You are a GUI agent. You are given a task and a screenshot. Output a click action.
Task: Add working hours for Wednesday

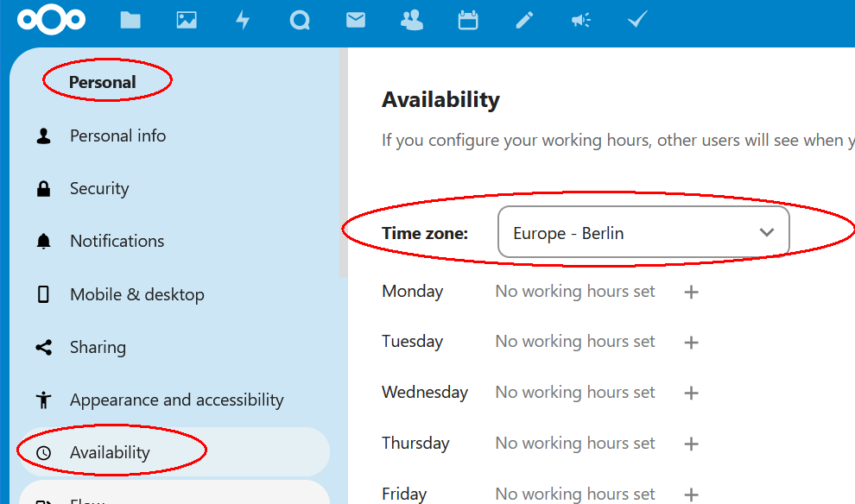[x=692, y=393]
